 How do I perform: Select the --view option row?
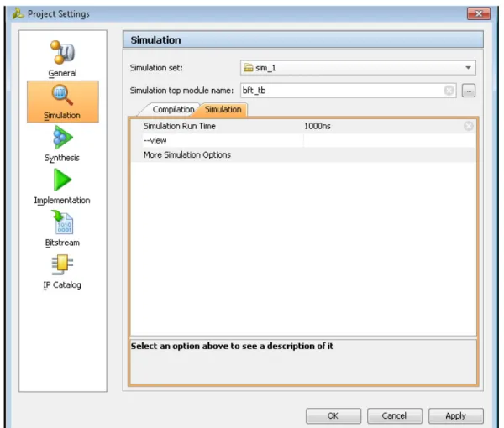303,141
